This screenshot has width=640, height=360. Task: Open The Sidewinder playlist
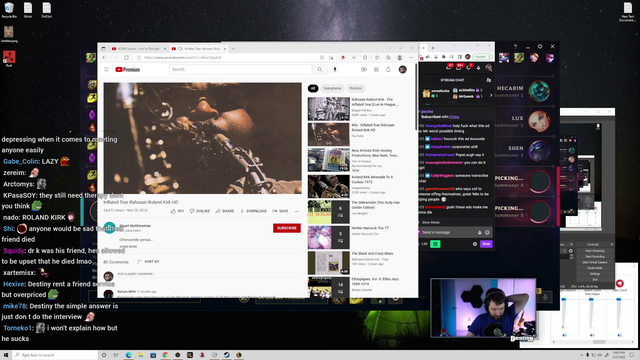point(329,212)
